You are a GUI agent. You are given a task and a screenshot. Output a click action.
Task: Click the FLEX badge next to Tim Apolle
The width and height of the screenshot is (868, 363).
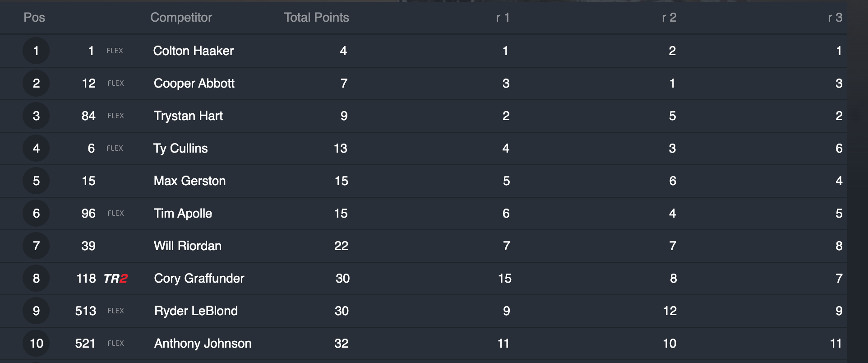point(115,214)
